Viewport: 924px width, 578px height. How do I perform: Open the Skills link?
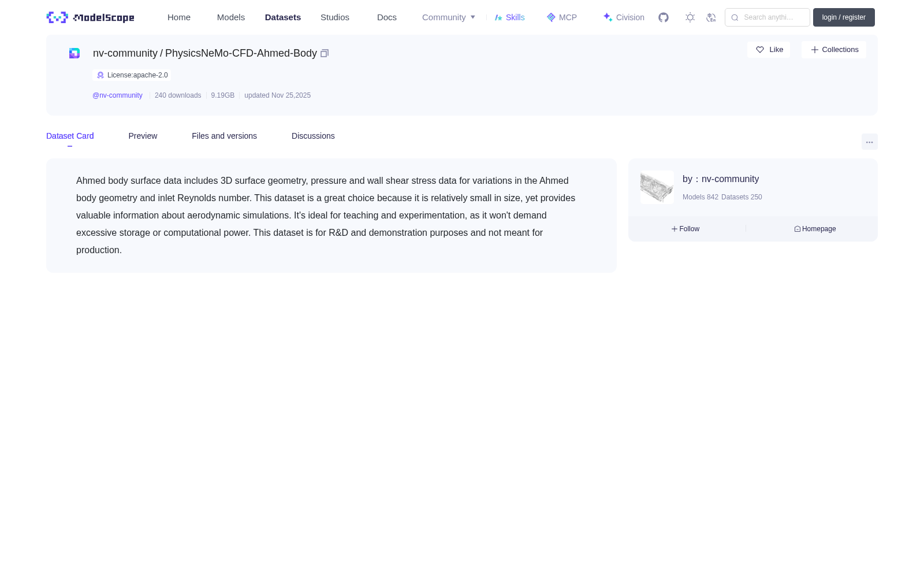coord(509,17)
